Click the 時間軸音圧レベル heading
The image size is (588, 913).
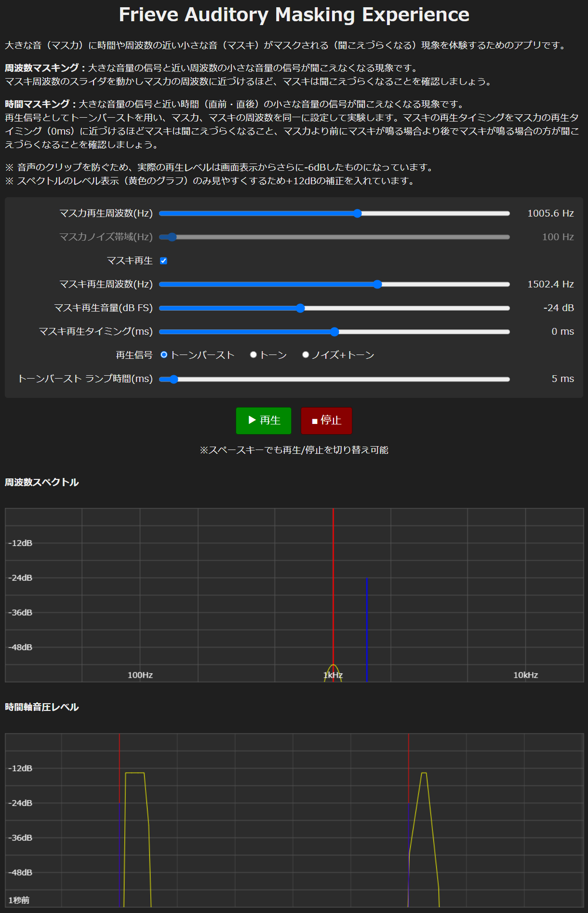tap(41, 707)
